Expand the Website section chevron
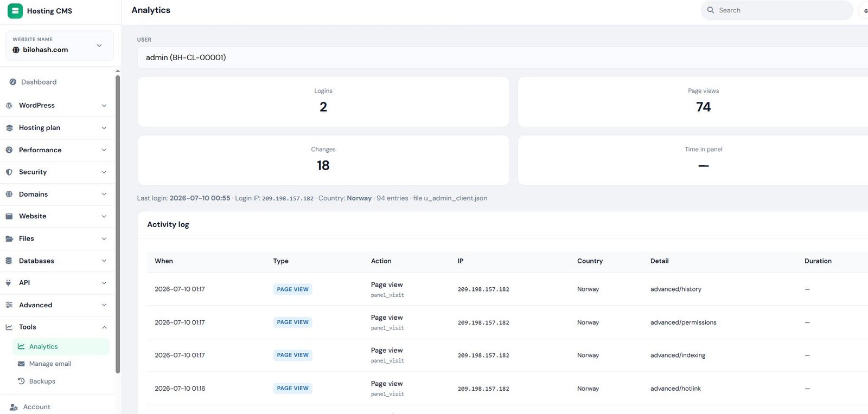 104,216
